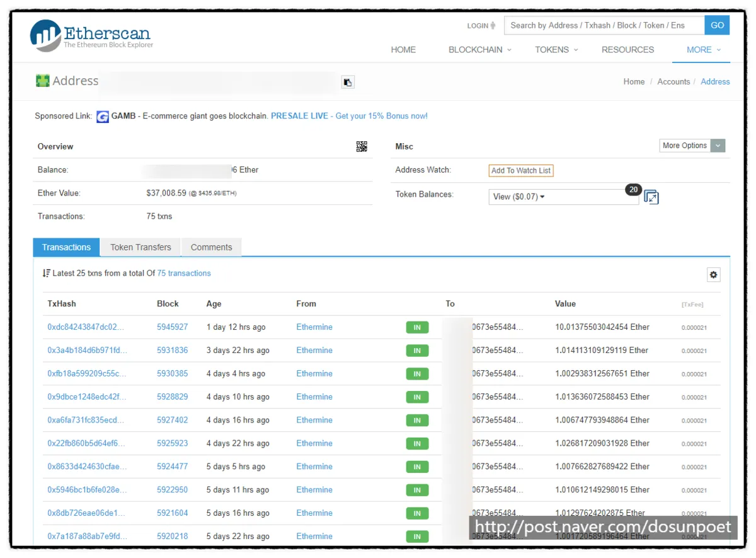The image size is (756, 558).
Task: Click the green address identicon
Action: point(42,81)
